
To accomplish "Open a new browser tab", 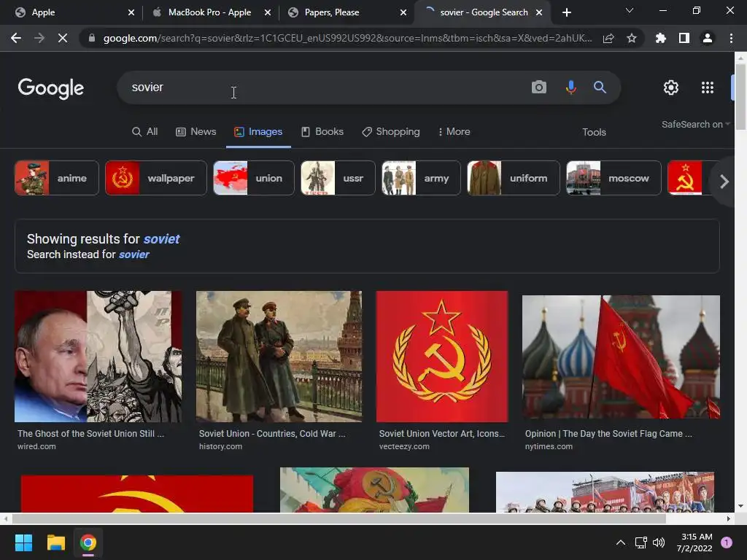I will coord(566,12).
